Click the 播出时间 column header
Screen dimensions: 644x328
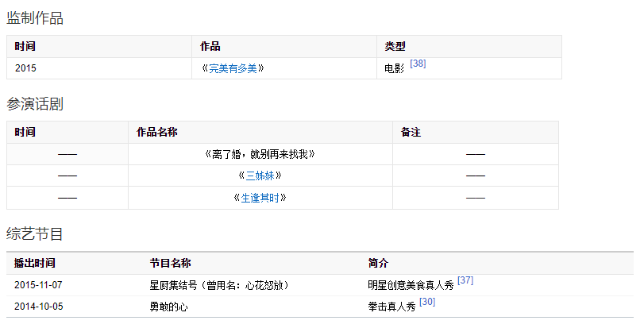tap(35, 263)
